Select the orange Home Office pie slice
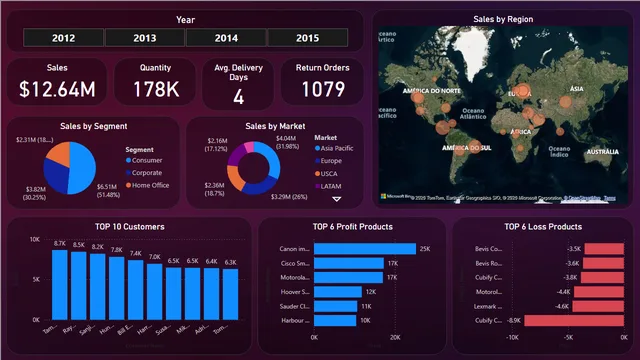This screenshot has height=360, width=640. click(60, 153)
